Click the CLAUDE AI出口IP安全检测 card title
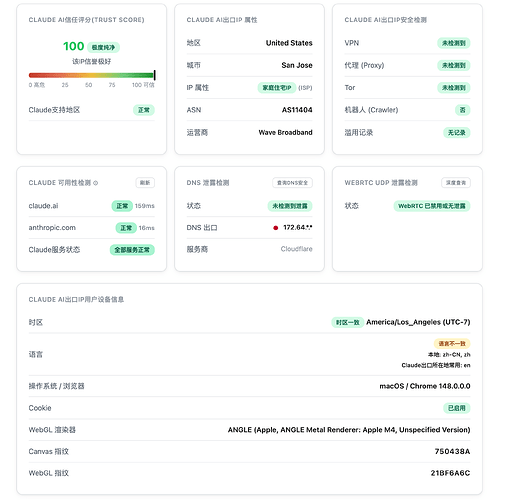Screen dimensions: 519x500 click(385, 20)
